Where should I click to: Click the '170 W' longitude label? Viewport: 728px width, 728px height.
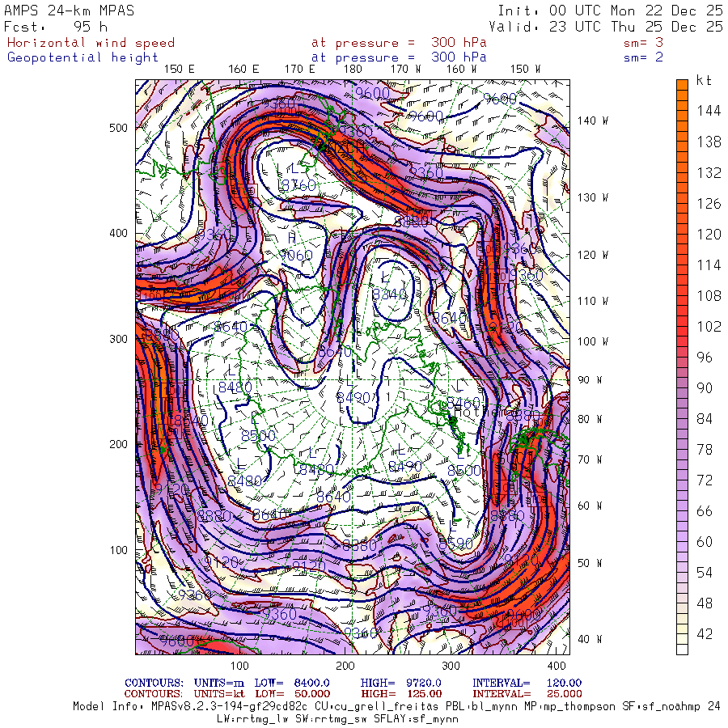coord(405,70)
